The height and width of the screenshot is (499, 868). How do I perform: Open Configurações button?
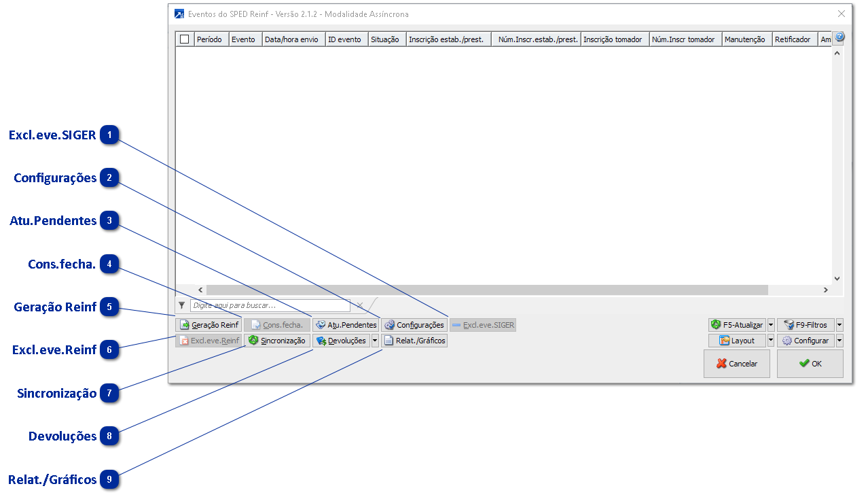414,325
